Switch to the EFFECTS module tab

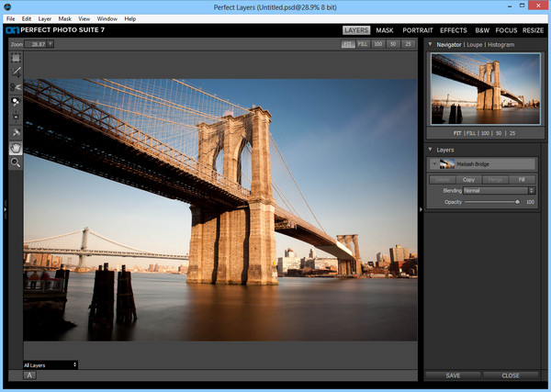pos(453,30)
